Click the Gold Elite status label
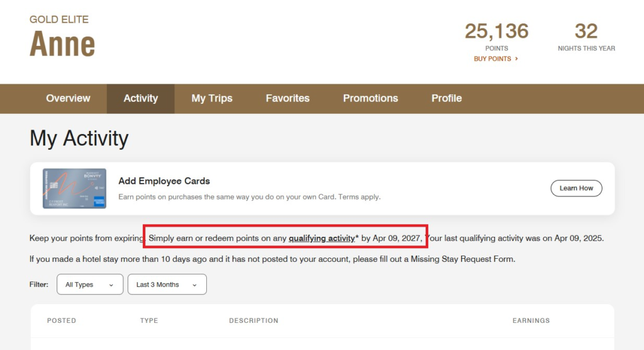The height and width of the screenshot is (350, 644). 59,20
